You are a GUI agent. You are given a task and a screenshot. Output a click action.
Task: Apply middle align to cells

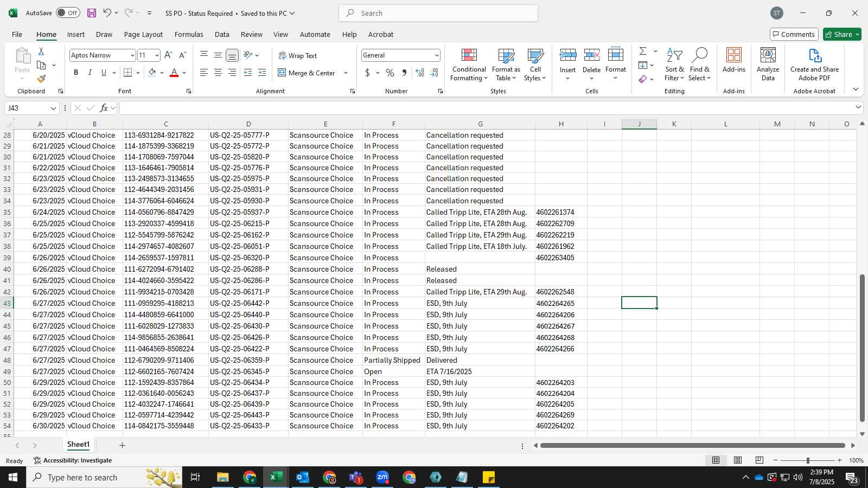(x=218, y=55)
